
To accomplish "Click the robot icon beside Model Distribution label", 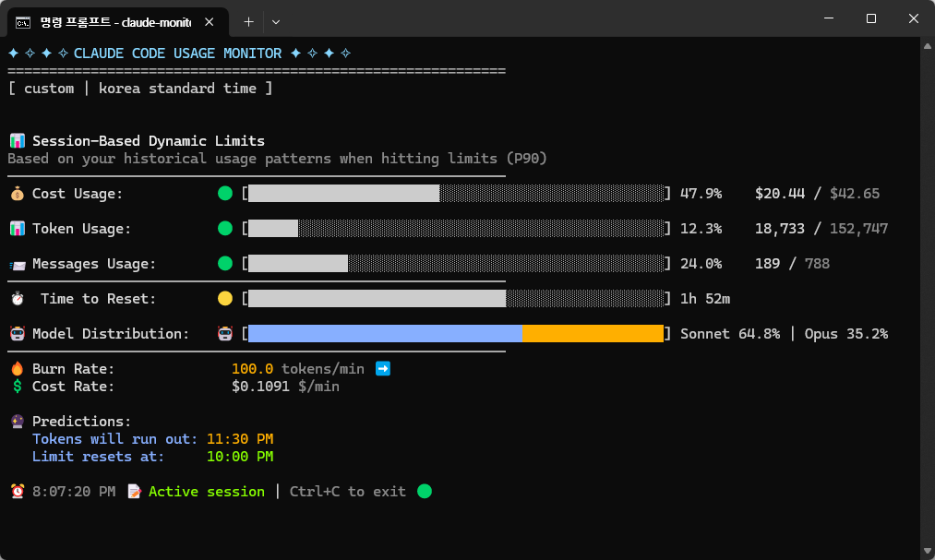I will coord(17,334).
